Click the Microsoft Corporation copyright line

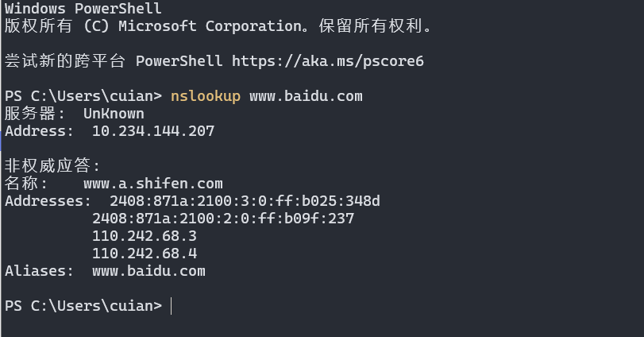[x=218, y=26]
